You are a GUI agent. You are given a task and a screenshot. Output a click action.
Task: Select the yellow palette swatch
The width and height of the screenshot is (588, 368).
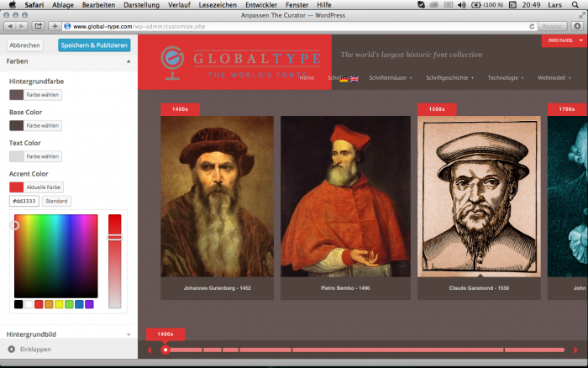[x=59, y=304]
